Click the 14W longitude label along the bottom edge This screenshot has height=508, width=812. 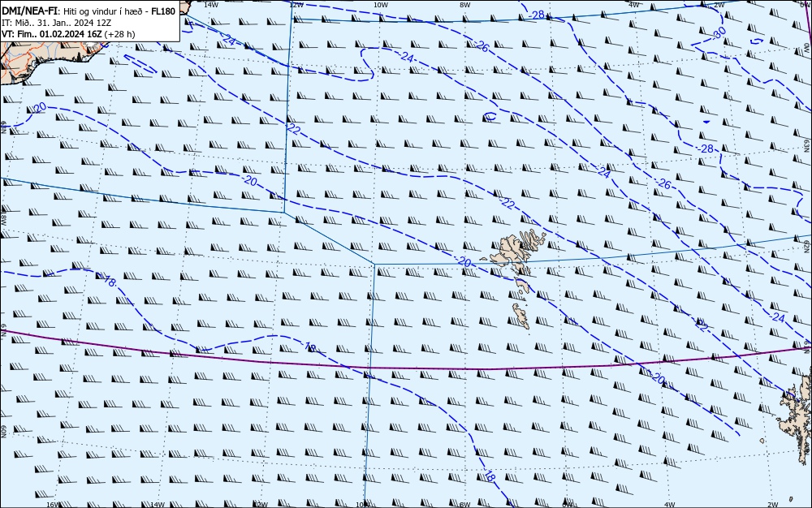(x=158, y=505)
